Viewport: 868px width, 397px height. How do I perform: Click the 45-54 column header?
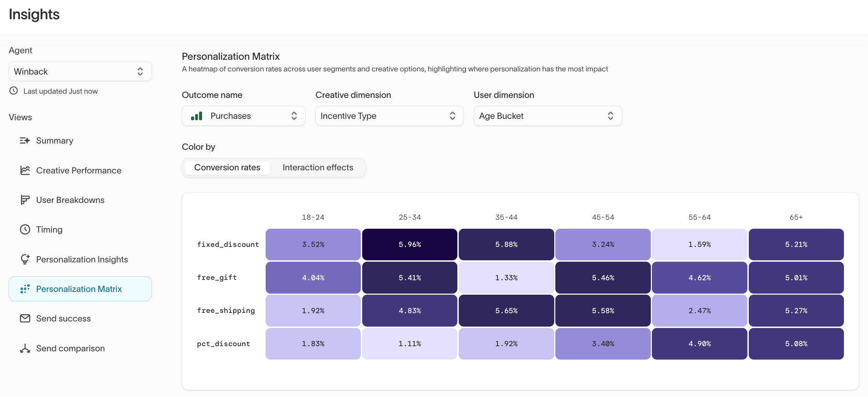pyautogui.click(x=603, y=217)
